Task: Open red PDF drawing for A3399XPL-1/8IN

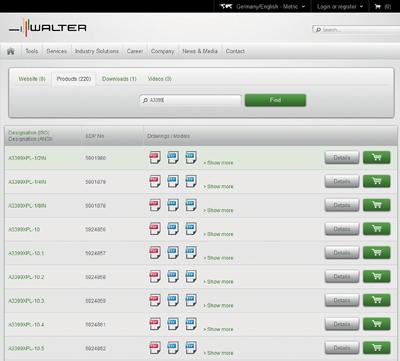Action: (155, 205)
